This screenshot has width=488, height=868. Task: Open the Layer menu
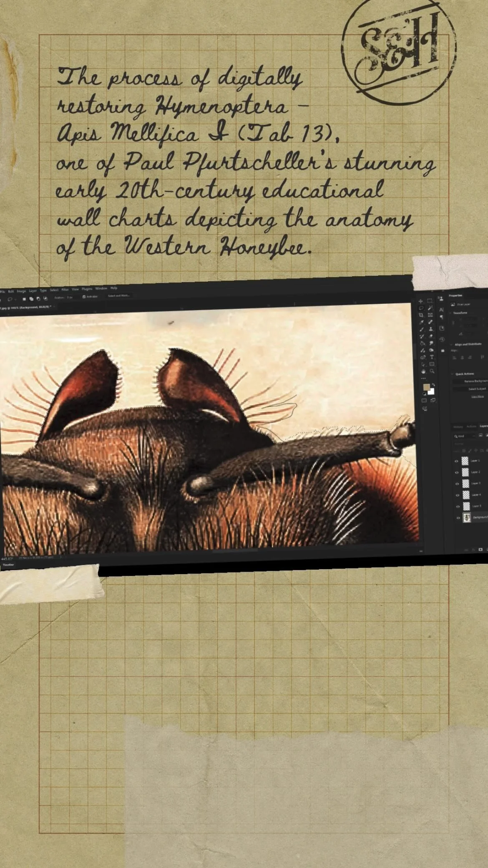pos(33,291)
